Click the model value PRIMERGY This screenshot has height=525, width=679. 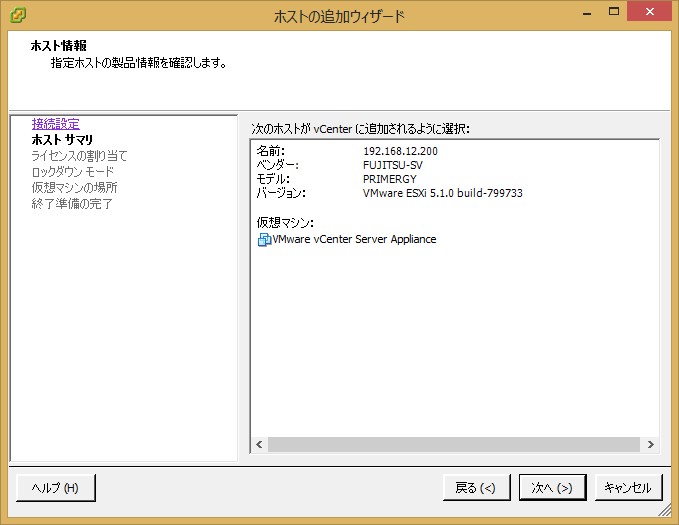pyautogui.click(x=390, y=179)
